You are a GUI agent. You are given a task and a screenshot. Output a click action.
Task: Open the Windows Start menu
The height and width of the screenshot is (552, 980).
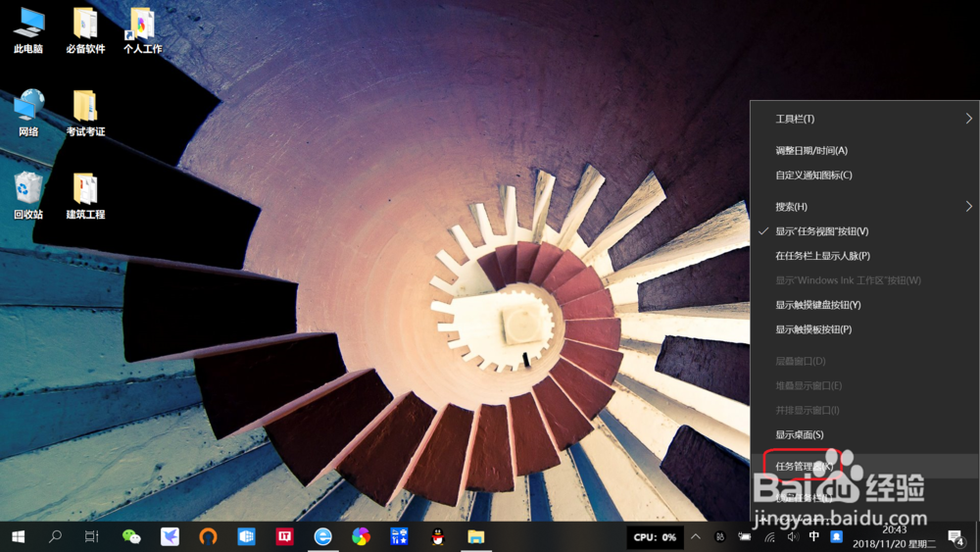(x=18, y=536)
